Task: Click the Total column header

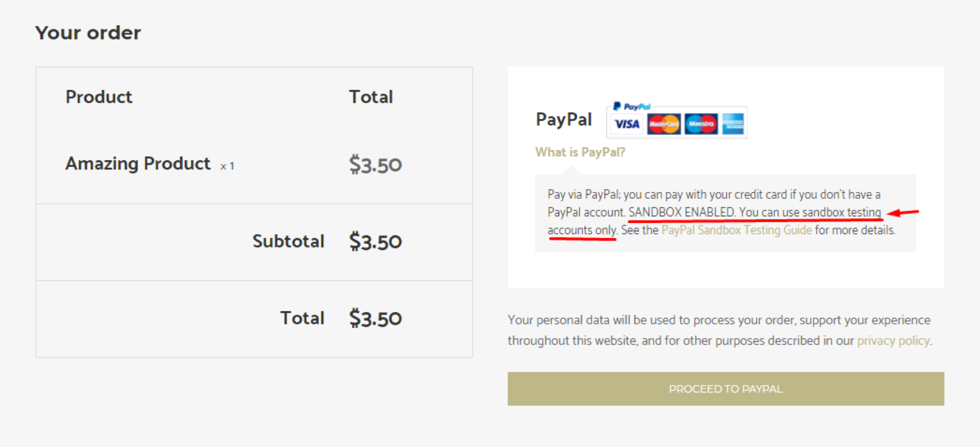Action: [x=371, y=97]
